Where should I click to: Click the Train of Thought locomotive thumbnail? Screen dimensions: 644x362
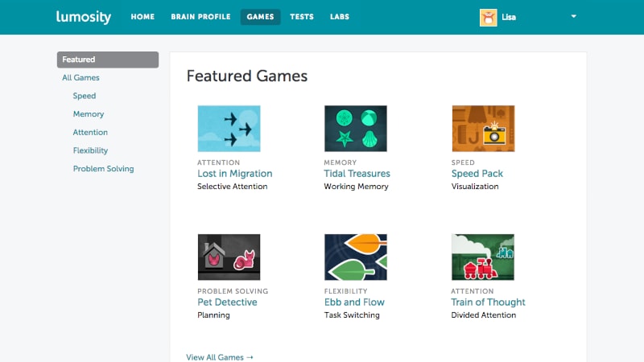point(482,257)
